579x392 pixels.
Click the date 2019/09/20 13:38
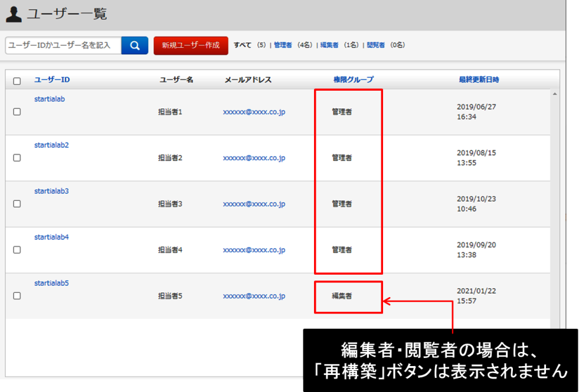[476, 250]
